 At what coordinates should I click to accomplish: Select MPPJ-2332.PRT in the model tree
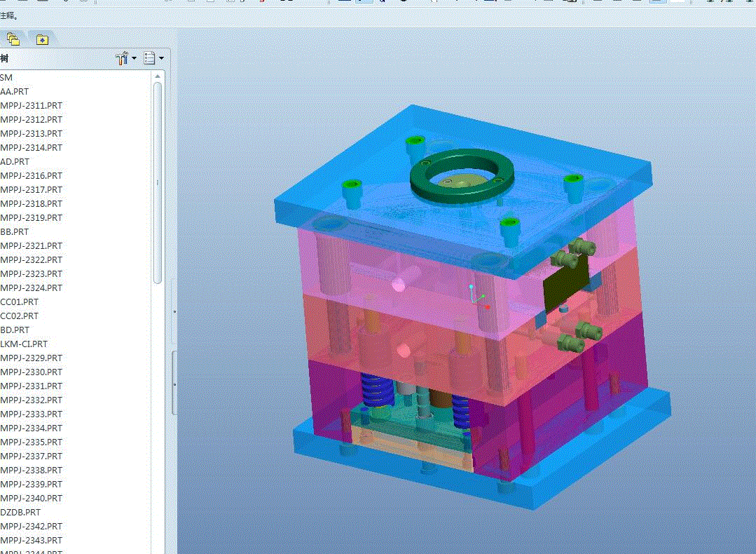pos(32,400)
